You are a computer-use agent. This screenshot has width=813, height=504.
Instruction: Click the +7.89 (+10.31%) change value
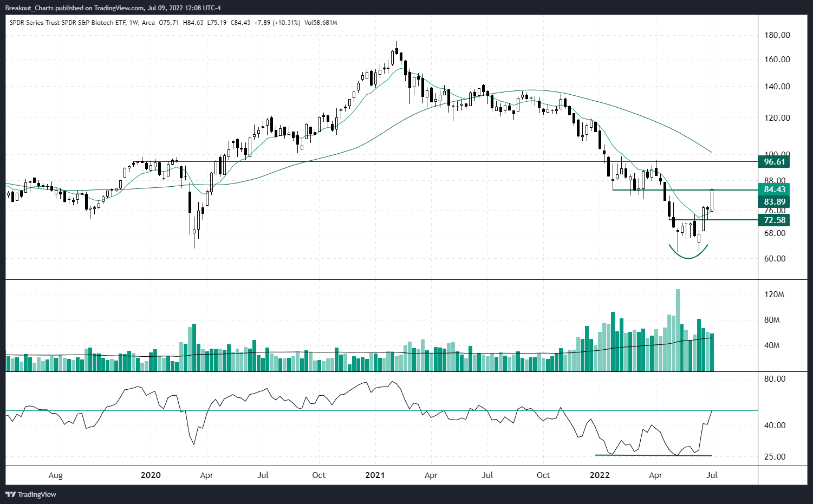(x=277, y=23)
